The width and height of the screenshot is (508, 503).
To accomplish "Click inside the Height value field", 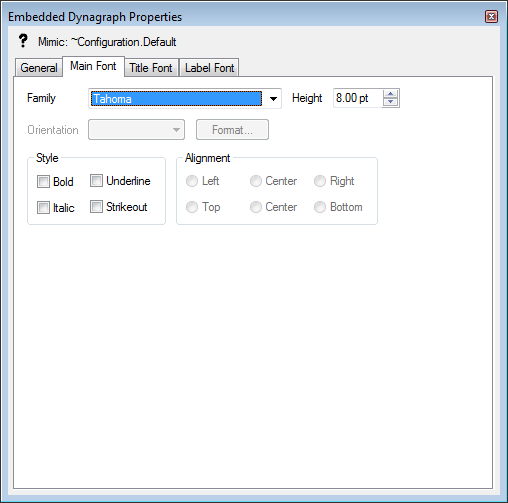I will tap(358, 98).
